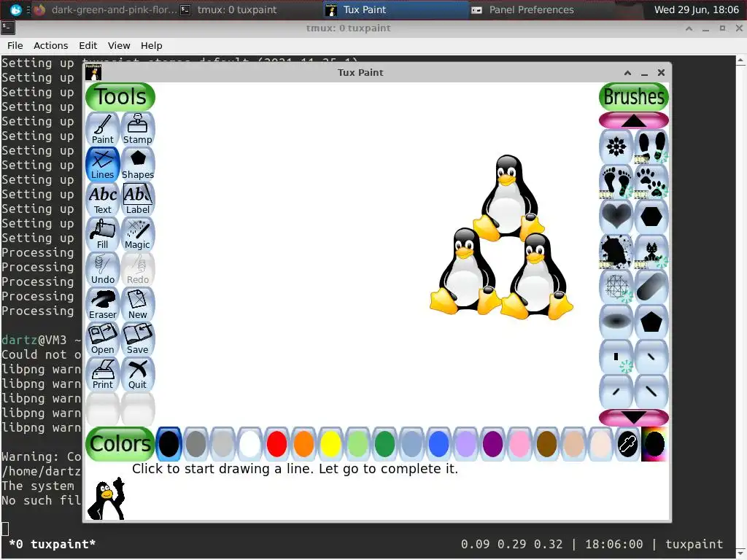Select the Magic wand tool

[x=138, y=234]
